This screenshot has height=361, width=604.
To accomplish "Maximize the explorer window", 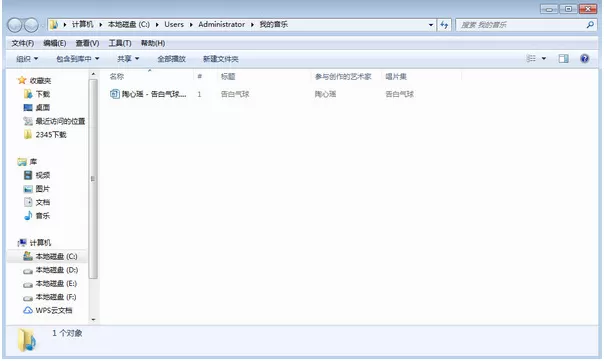I will pyautogui.click(x=568, y=9).
